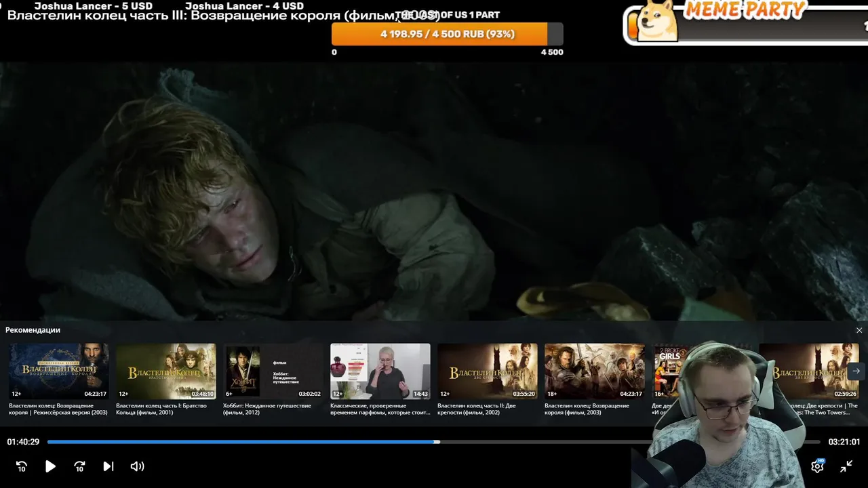Open Режиссёрская версия (2003) thumbnail
This screenshot has width=868, height=488.
59,371
